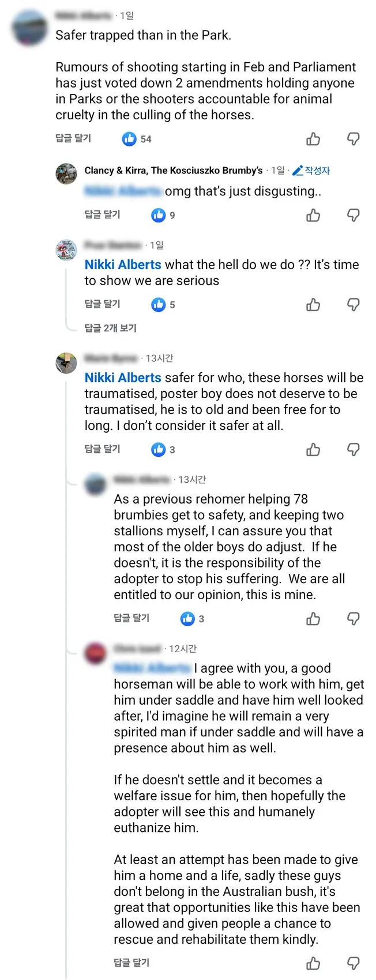Open Nikki Alberts mention in "safer for who" comment
The image size is (376, 980).
click(123, 377)
